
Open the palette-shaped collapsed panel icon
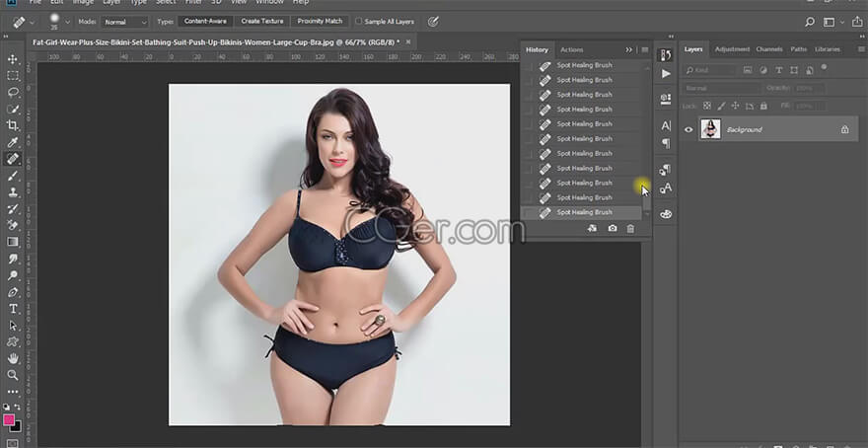[666, 214]
